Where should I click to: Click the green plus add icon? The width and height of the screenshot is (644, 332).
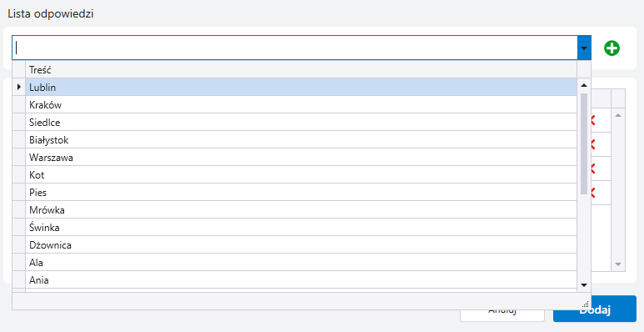[x=612, y=48]
